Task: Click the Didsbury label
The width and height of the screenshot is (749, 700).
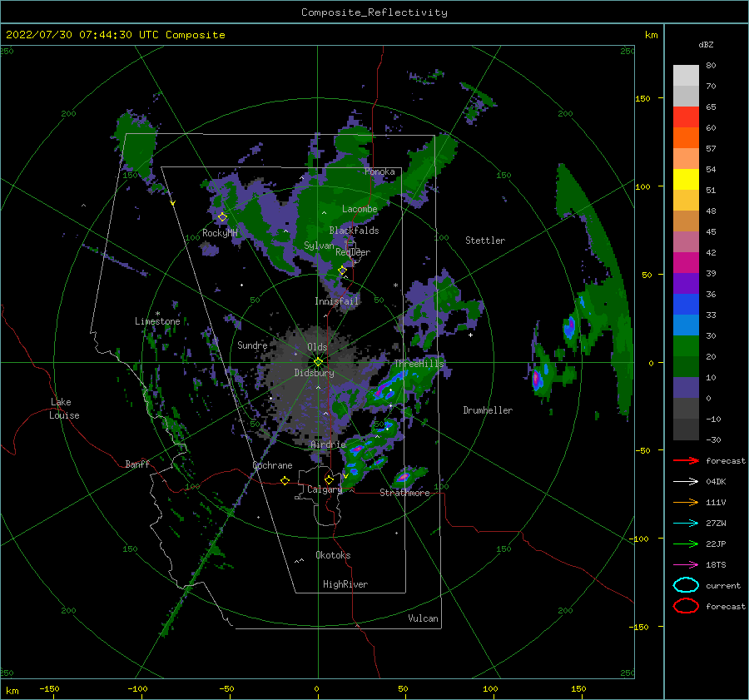Action: pos(314,373)
